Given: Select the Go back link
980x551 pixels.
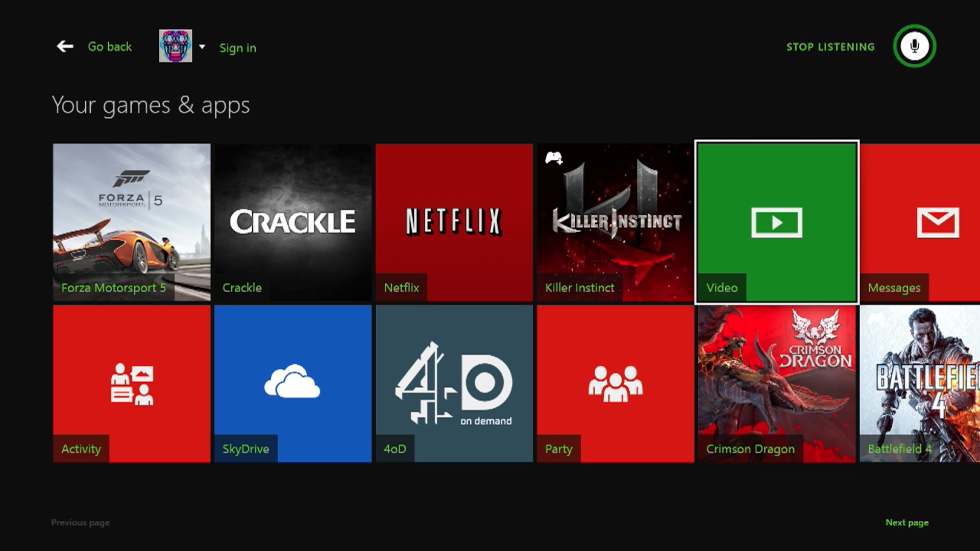Looking at the screenshot, I should tap(110, 46).
